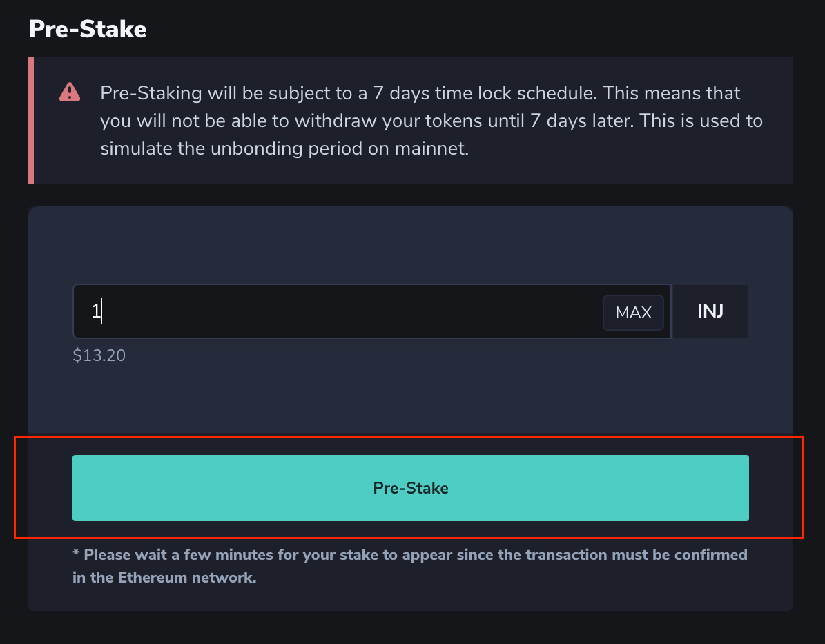Click the red warning triangle icon
The width and height of the screenshot is (825, 644).
click(x=70, y=92)
